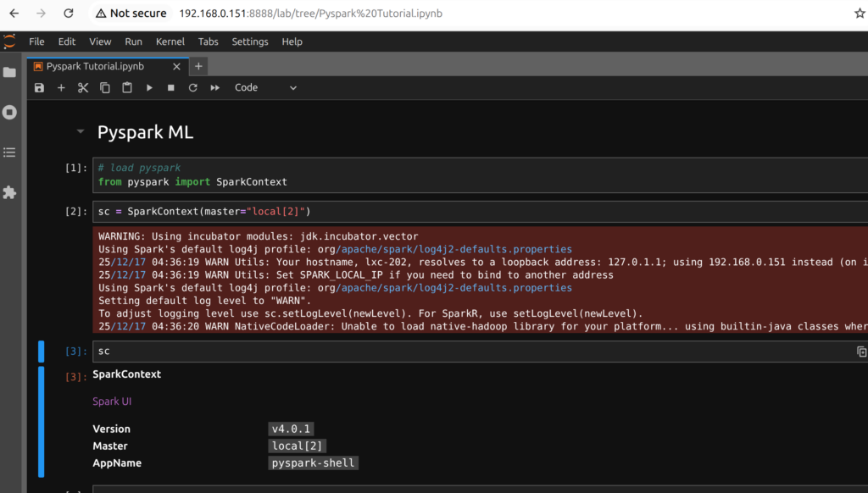The image size is (868, 493).
Task: Copy the selected cell icon
Action: point(105,87)
